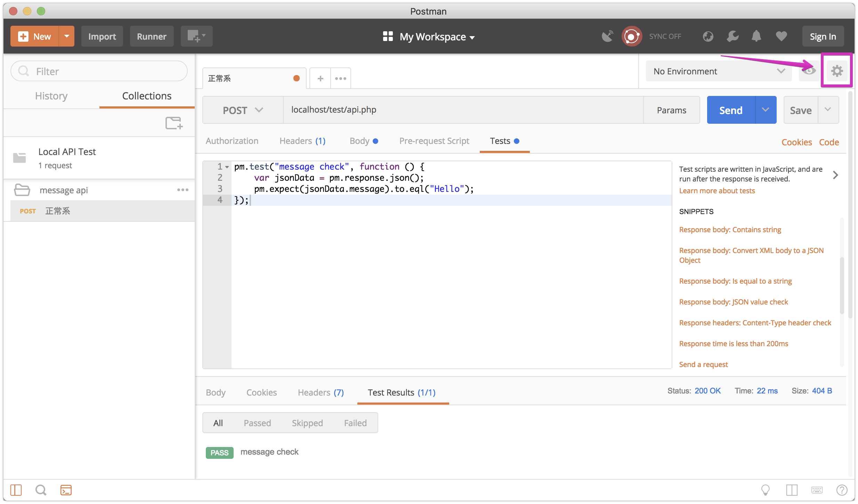This screenshot has width=858, height=504.
Task: Open Postman console icon in bottom bar
Action: (x=66, y=490)
